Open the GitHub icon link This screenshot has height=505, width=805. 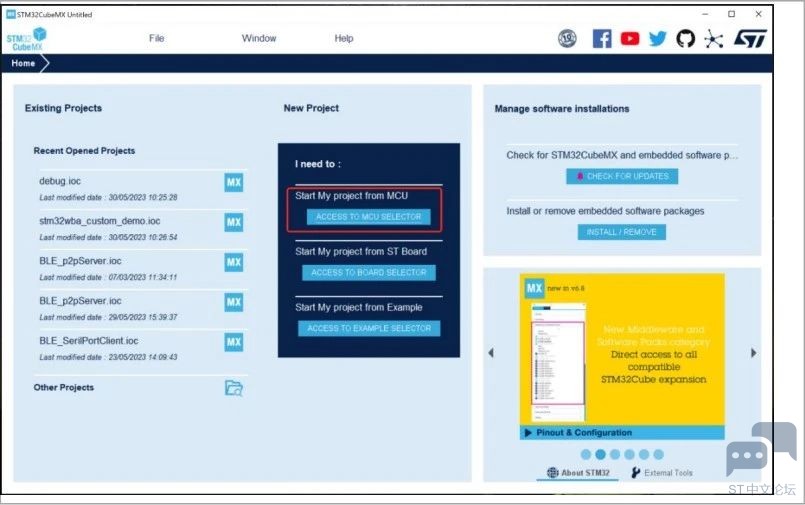coord(685,38)
